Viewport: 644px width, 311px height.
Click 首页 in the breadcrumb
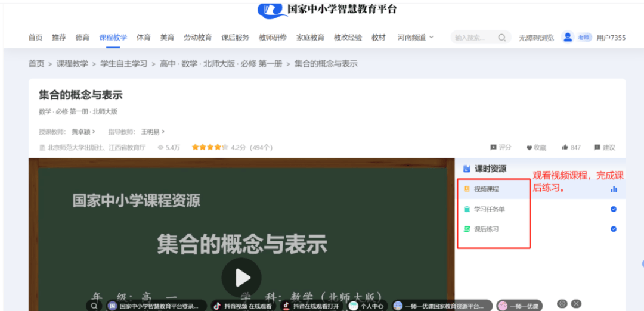pyautogui.click(x=36, y=64)
